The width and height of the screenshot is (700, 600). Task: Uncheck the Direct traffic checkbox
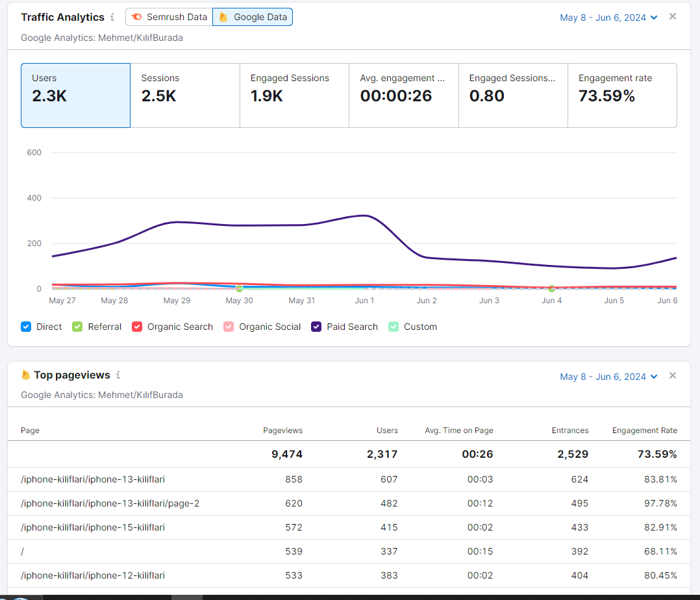click(26, 327)
